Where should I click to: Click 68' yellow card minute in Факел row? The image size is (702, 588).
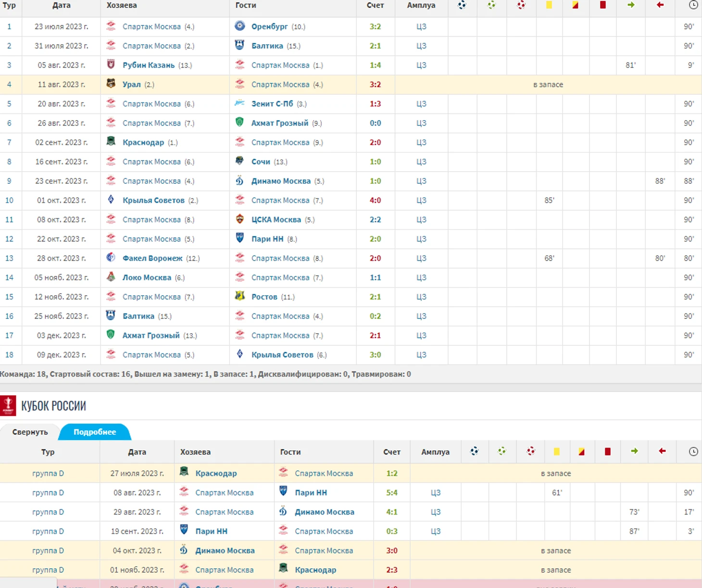[549, 258]
